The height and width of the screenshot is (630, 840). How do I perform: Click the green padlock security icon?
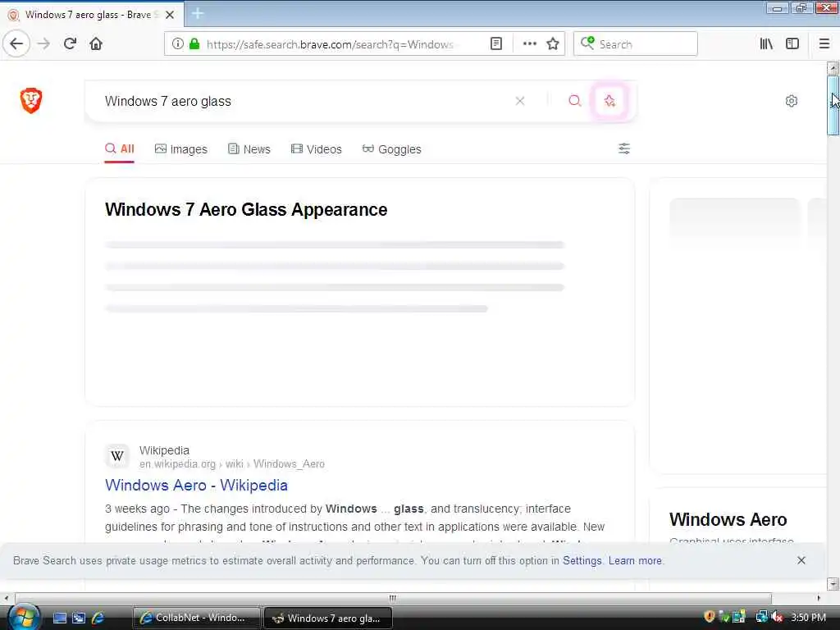point(194,44)
